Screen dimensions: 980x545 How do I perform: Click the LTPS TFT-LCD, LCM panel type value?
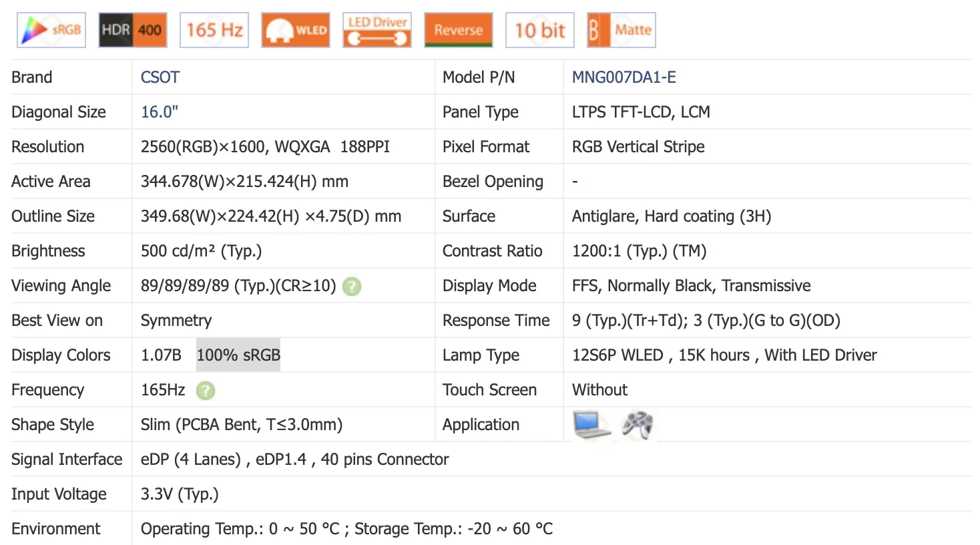click(641, 112)
